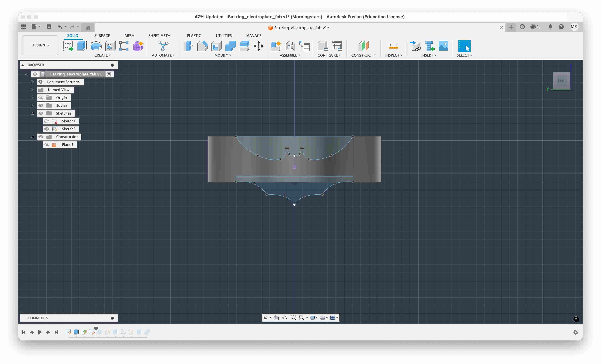This screenshot has width=601, height=364.
Task: Insert a Canvas image
Action: (443, 46)
